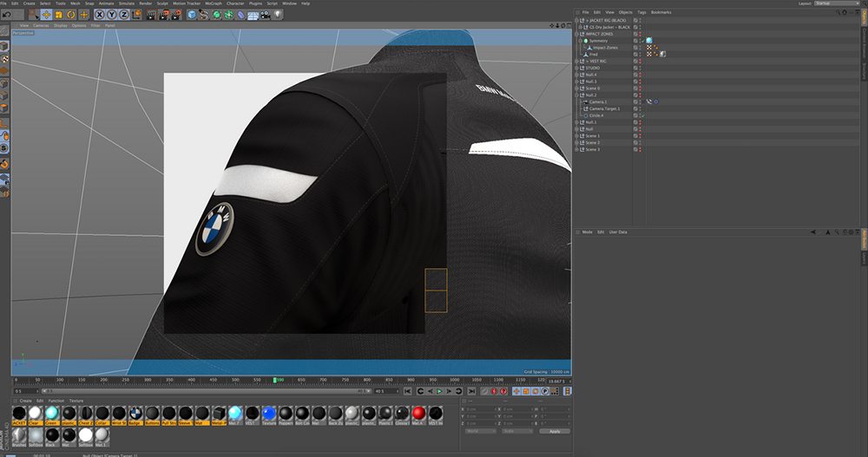Click the Symmetry row blue material tag
This screenshot has width=868, height=457.
click(649, 41)
